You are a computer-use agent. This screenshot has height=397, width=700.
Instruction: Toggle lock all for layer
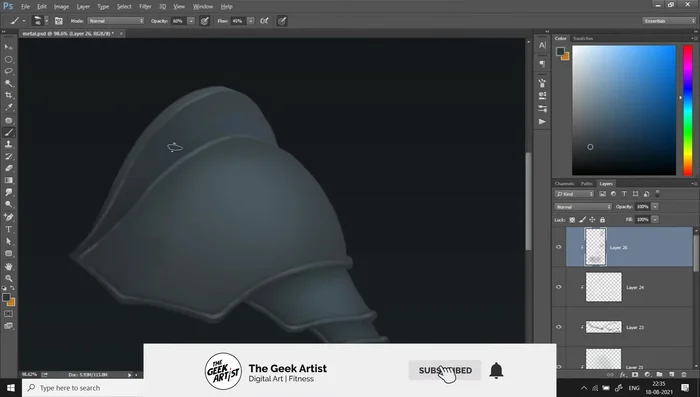(602, 220)
